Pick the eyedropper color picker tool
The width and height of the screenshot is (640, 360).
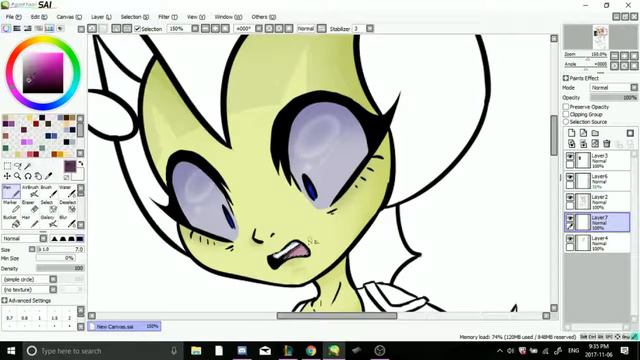48,176
